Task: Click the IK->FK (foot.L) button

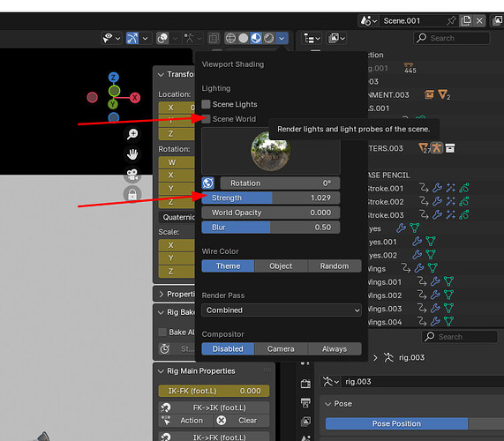Action: coord(214,437)
